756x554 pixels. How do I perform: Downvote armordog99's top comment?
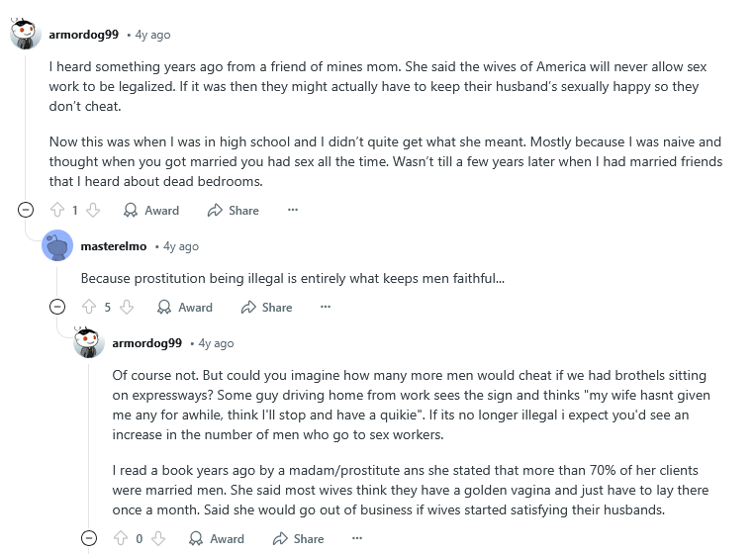point(93,210)
